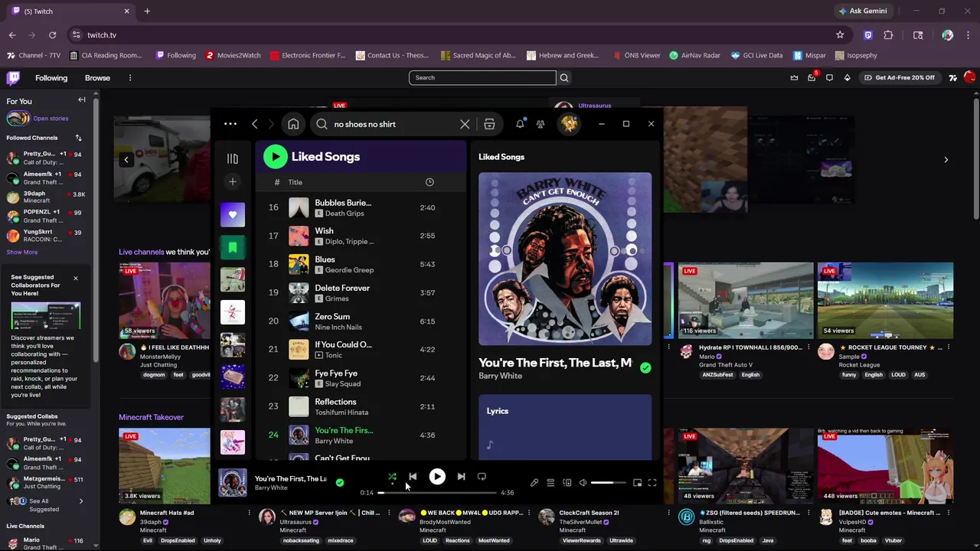The image size is (980, 551).
Task: Create a new playlist with plus icon
Action: point(233,181)
